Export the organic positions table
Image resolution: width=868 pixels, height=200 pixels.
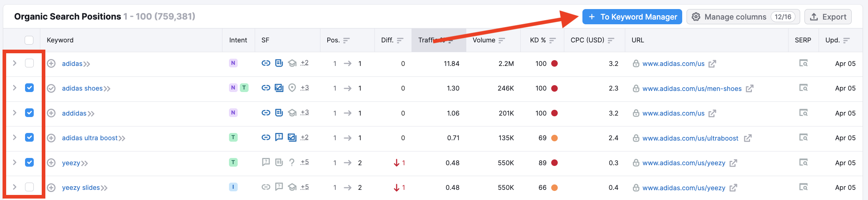click(828, 17)
